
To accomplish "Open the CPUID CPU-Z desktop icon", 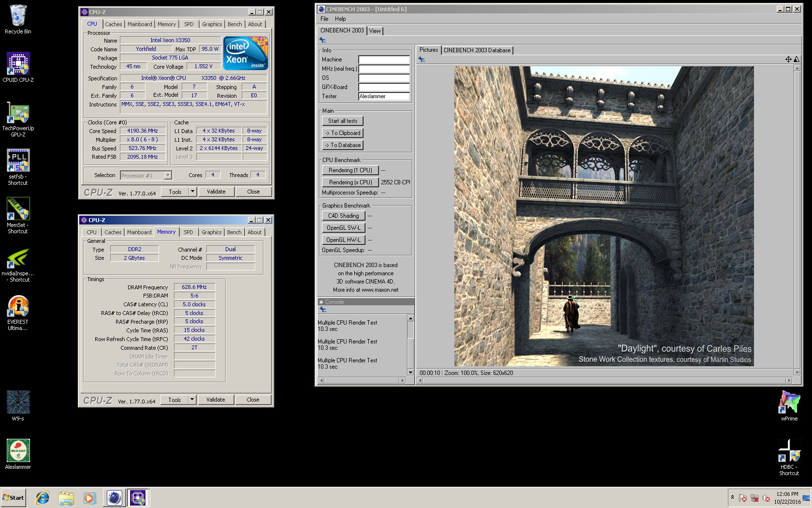I will pyautogui.click(x=18, y=67).
